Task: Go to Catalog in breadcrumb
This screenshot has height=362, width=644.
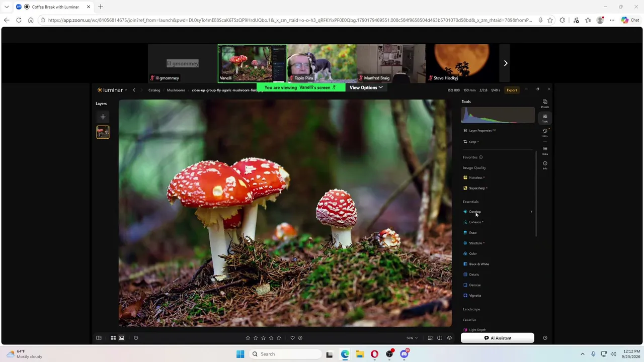Action: 154,90
